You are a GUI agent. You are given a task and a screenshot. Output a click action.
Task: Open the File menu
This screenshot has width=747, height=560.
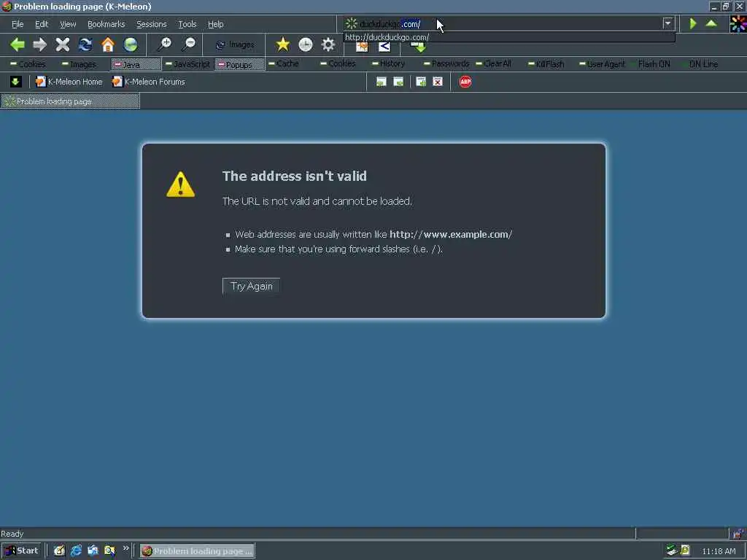(18, 24)
